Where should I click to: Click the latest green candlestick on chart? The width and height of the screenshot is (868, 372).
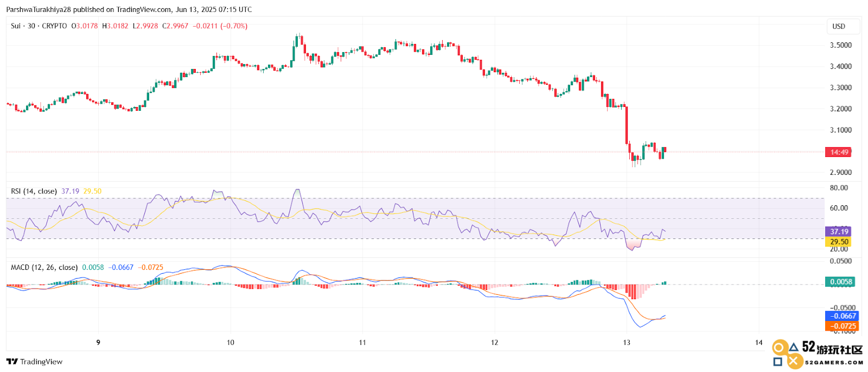pyautogui.click(x=664, y=152)
